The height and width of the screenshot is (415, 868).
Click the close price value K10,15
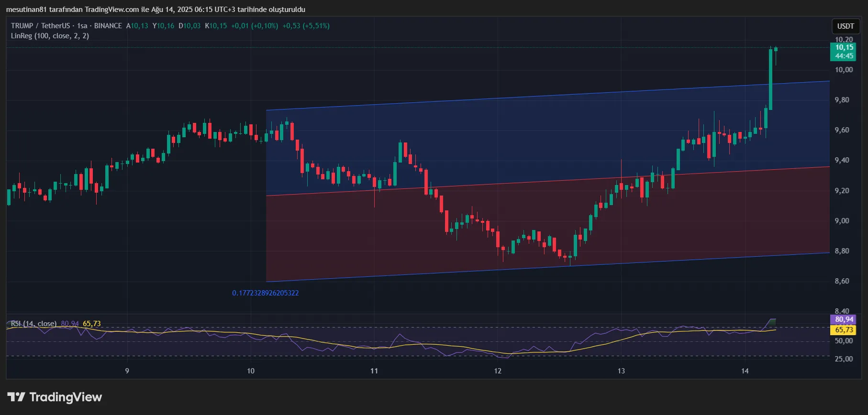[216, 26]
